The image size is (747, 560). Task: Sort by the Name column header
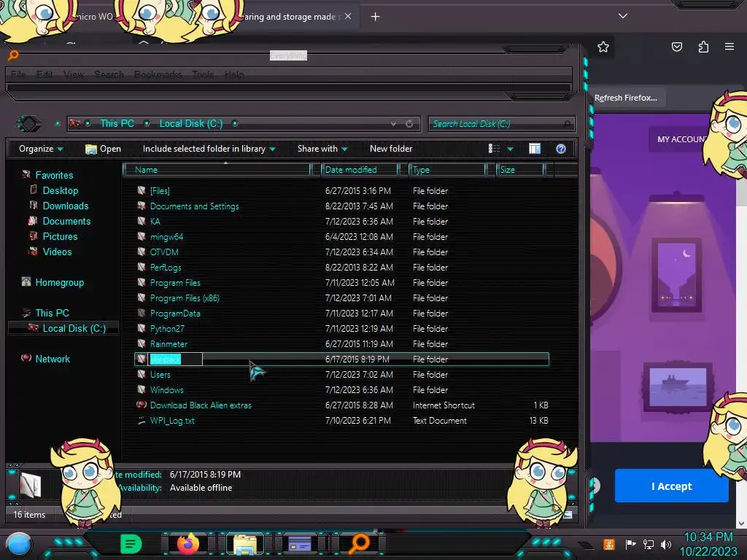point(216,169)
